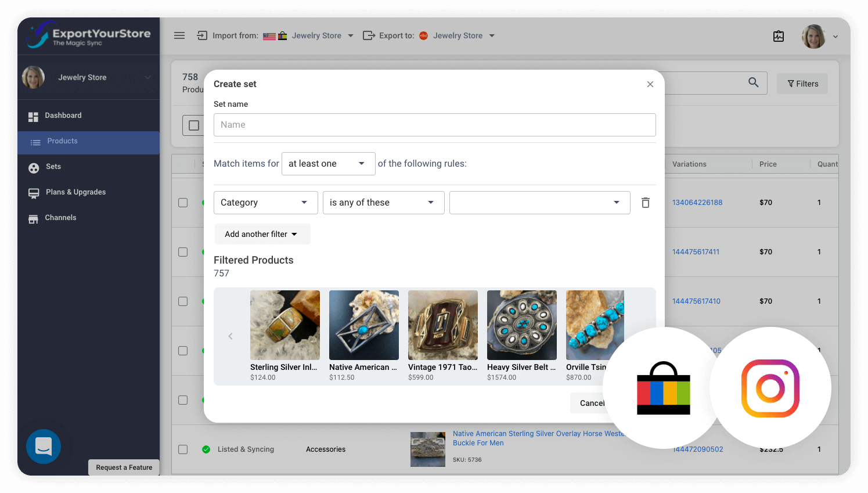Open the 'is any of these' condition dropdown
This screenshot has width=868, height=493.
(x=383, y=202)
